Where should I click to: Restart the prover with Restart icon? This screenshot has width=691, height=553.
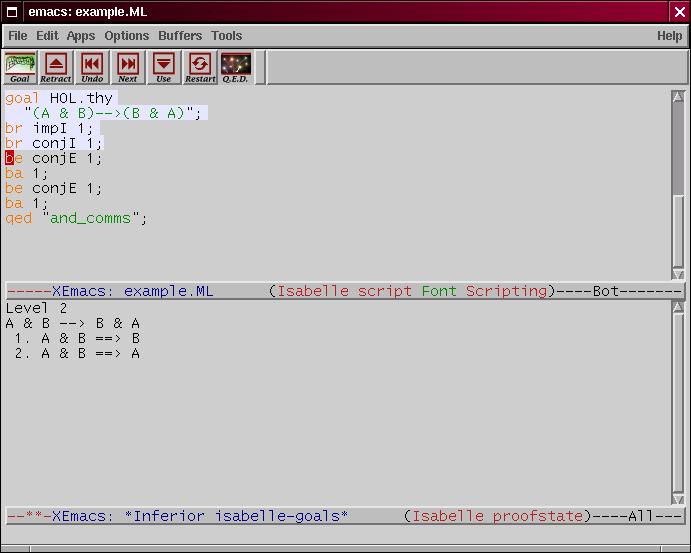click(x=200, y=67)
